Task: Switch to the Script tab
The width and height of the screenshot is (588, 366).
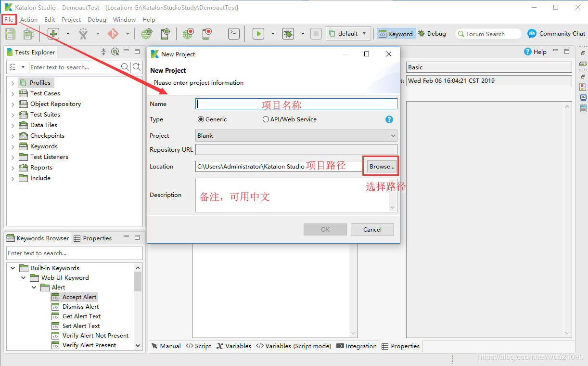Action: coord(198,346)
